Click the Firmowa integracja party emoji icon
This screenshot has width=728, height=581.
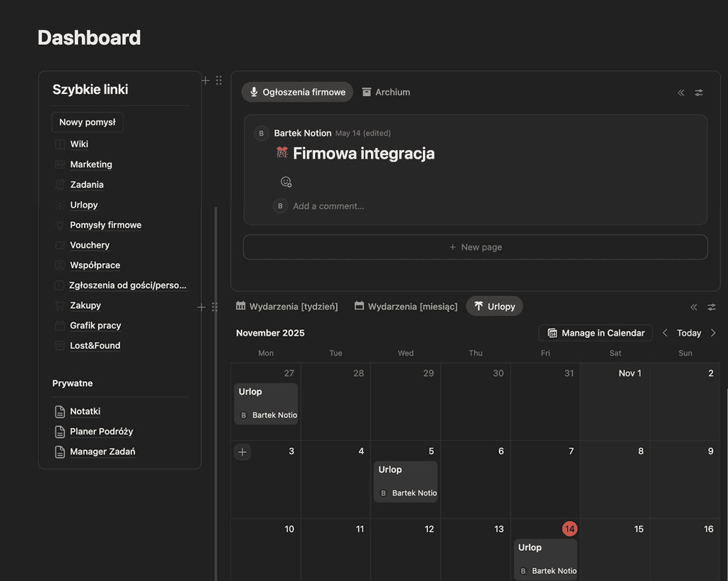tap(282, 152)
